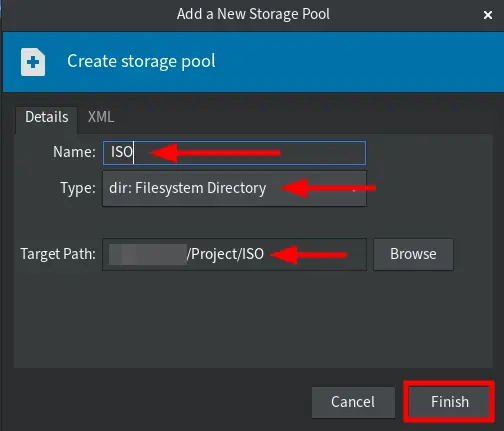Cancel the storage pool creation
This screenshot has width=504, height=431.
click(x=353, y=402)
